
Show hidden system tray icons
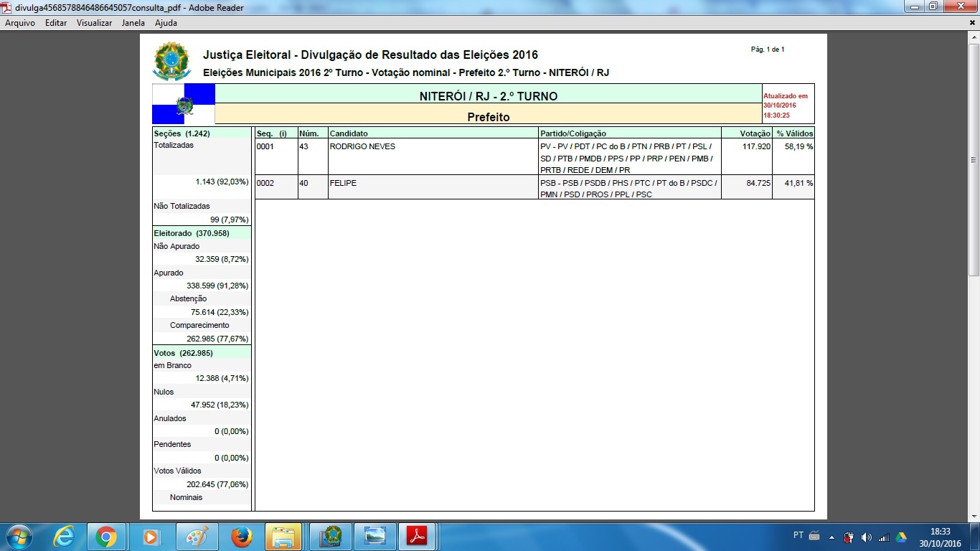pos(831,537)
